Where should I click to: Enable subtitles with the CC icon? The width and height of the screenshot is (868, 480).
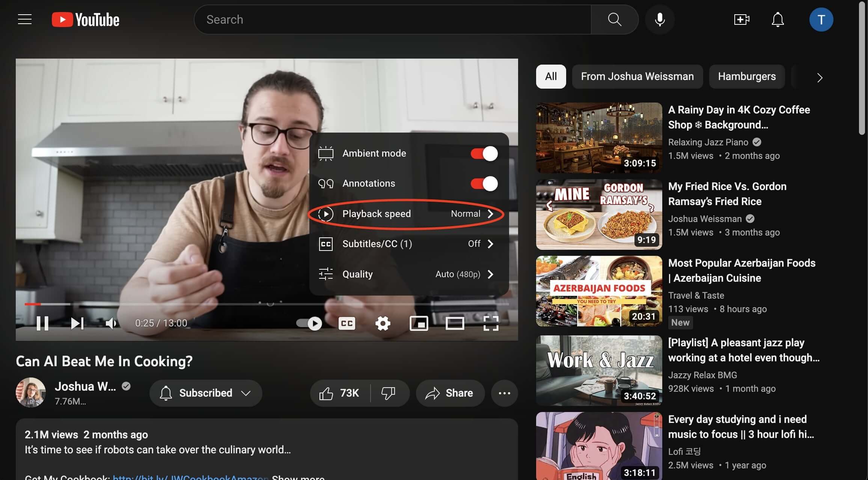click(346, 323)
